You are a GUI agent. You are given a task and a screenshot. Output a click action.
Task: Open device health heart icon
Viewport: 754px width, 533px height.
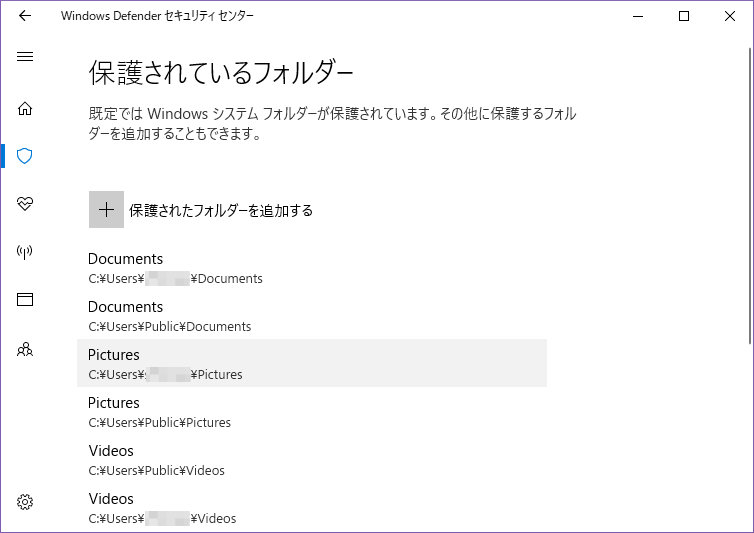25,204
